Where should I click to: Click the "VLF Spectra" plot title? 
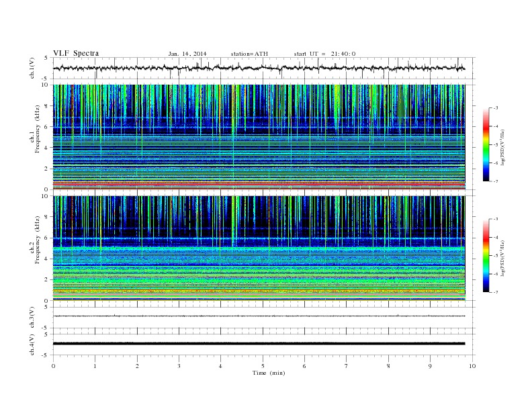tap(76, 53)
